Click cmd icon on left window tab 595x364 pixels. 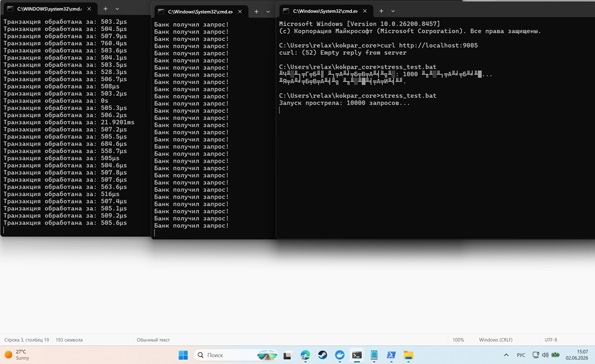(10, 9)
